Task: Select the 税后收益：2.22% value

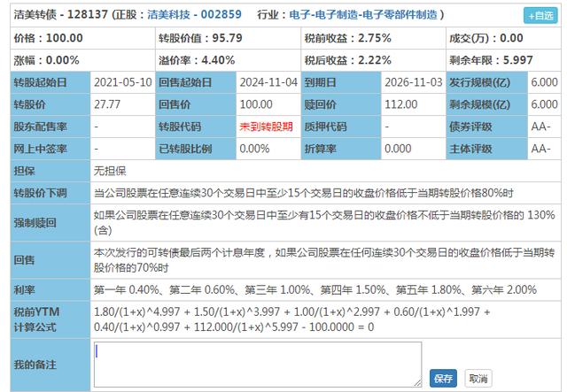Action: pyautogui.click(x=348, y=60)
